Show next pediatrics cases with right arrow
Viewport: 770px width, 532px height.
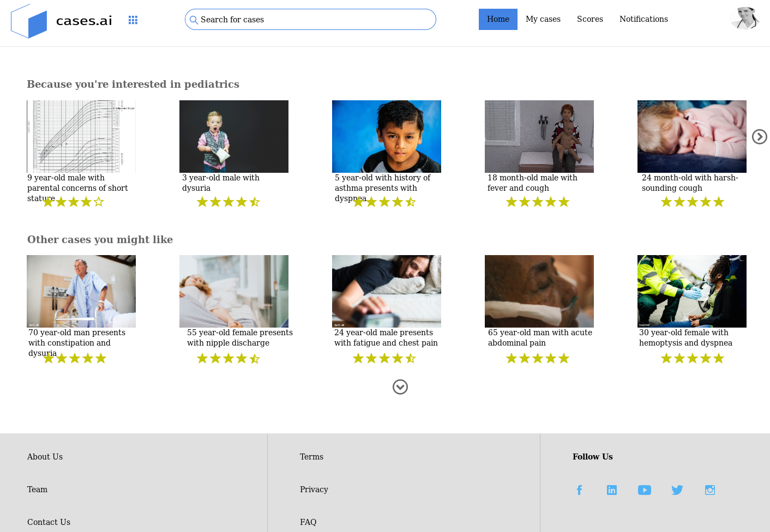[x=760, y=137]
